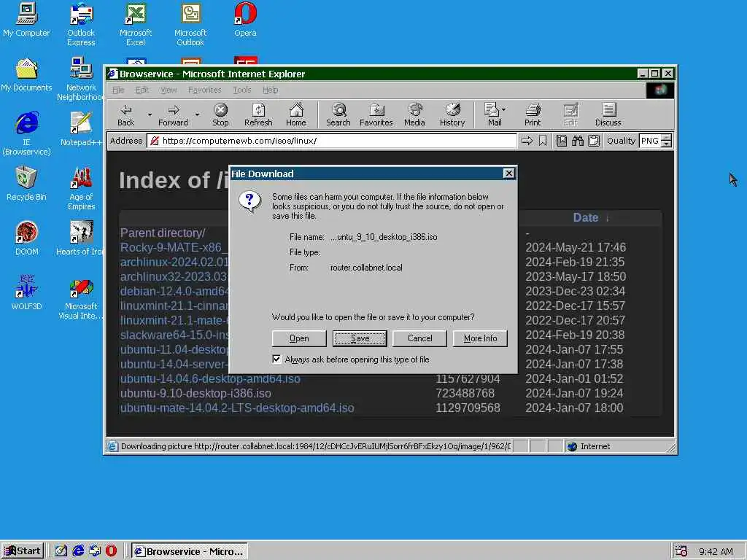Click the ubuntu-14.04.6-desktop-amd64.iso link
The image size is (747, 560).
[x=210, y=378]
